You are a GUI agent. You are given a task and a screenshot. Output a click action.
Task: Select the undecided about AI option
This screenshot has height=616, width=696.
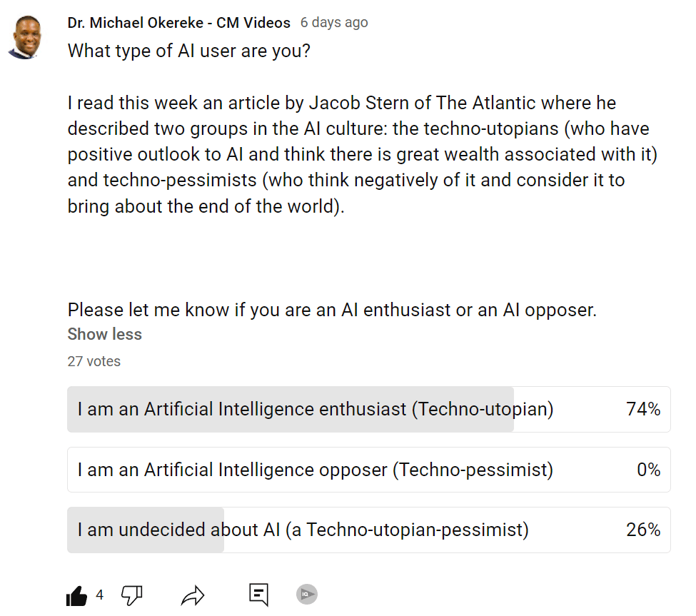click(x=368, y=530)
